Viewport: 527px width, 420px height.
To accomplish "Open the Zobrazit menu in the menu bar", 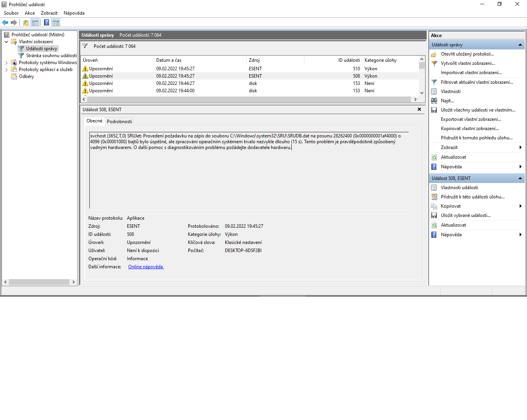I will [x=49, y=13].
